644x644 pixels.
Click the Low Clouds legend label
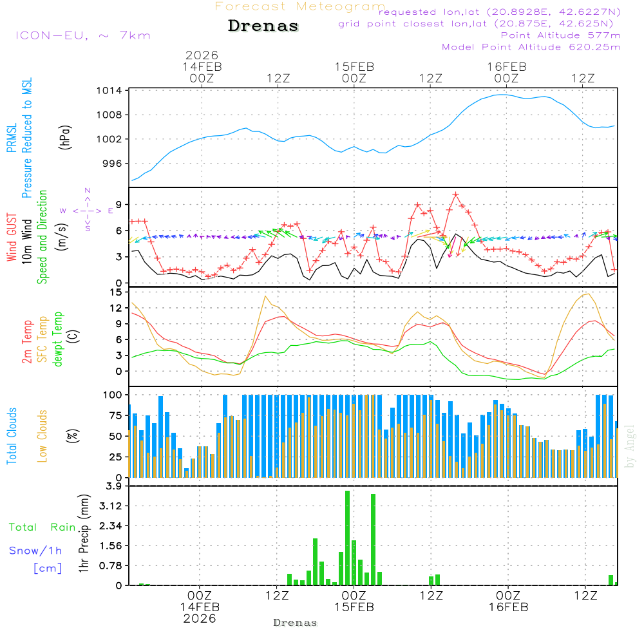43,436
